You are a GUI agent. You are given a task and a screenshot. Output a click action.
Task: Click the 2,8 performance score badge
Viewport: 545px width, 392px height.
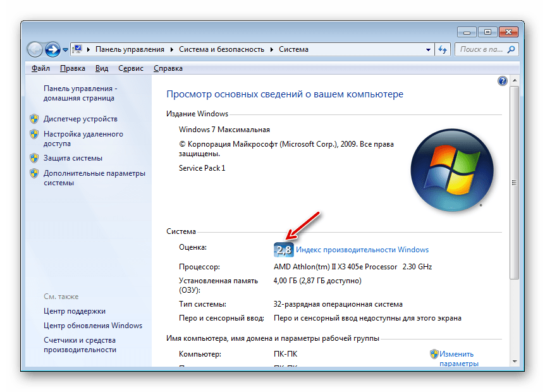click(x=284, y=250)
